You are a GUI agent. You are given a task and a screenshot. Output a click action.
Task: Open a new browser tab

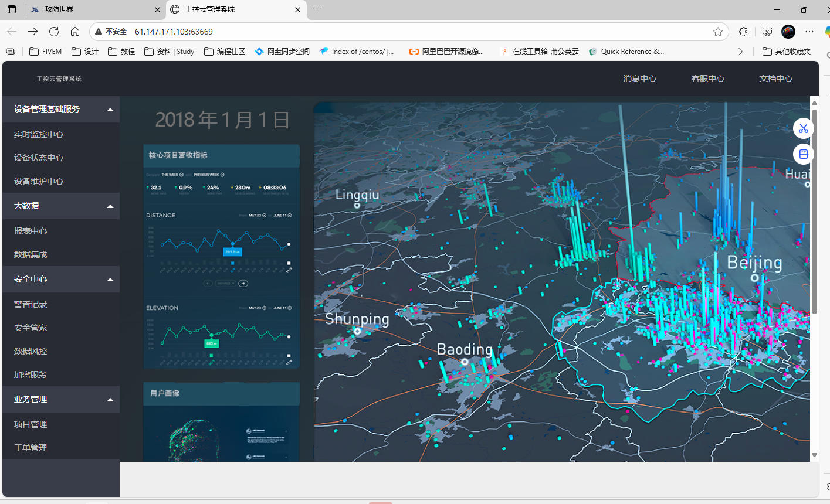317,9
